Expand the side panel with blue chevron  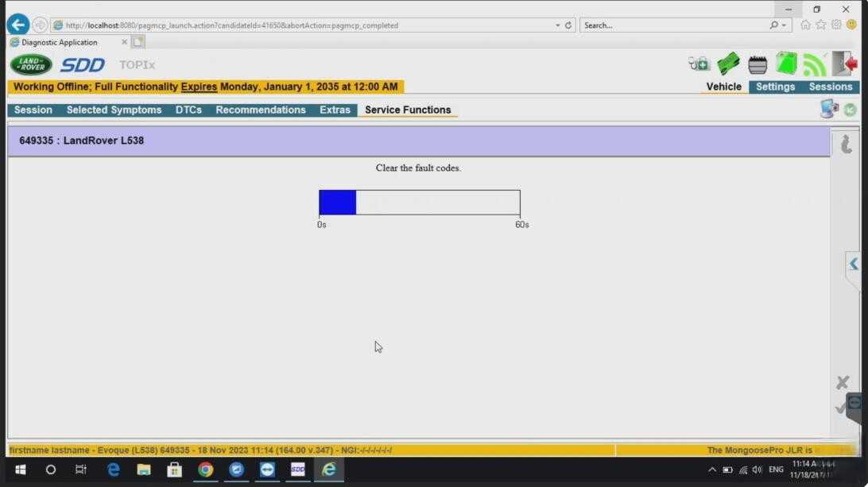point(854,264)
